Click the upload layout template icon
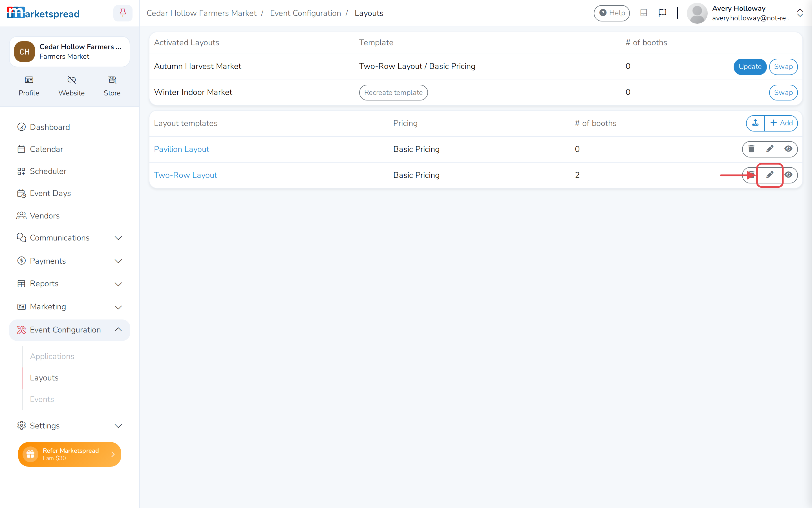Viewport: 812px width, 508px height. click(755, 123)
